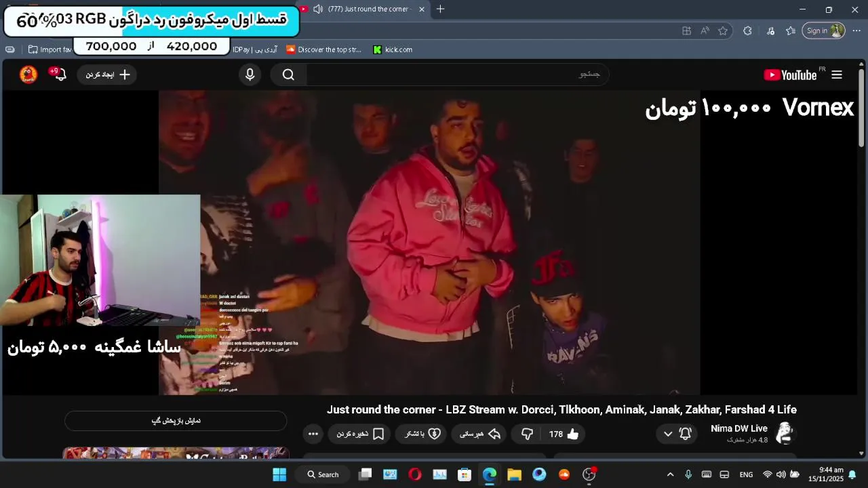
Task: Open the clock and calendar flyout
Action: point(826,474)
